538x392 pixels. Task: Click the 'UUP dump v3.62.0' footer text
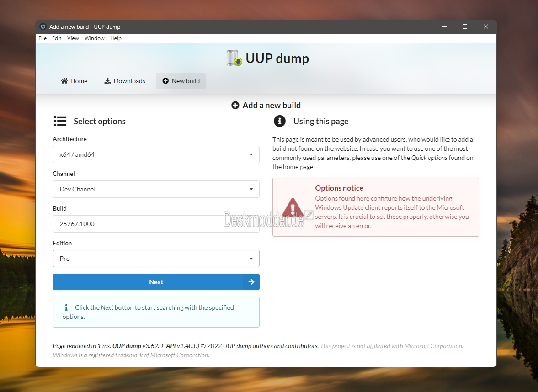point(138,346)
